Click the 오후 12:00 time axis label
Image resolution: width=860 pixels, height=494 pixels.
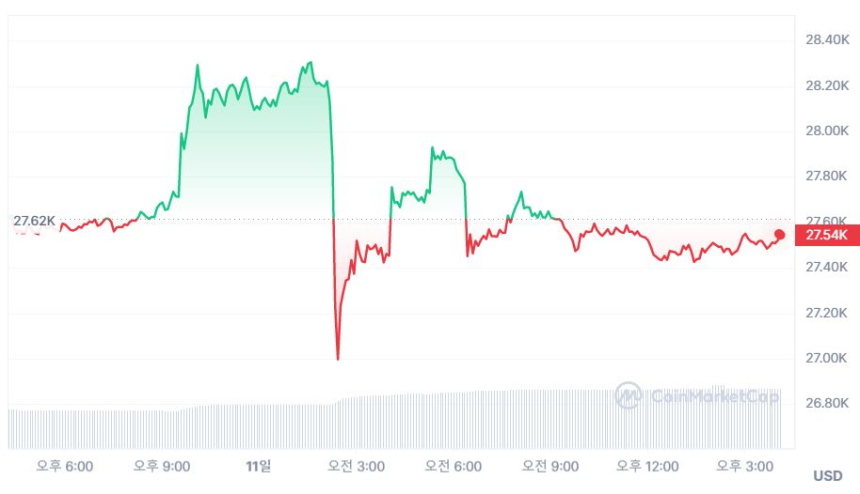[x=648, y=466]
